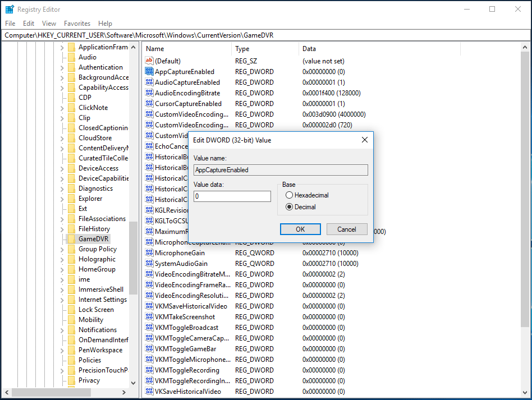Click the (Default) string value icon

pos(149,61)
